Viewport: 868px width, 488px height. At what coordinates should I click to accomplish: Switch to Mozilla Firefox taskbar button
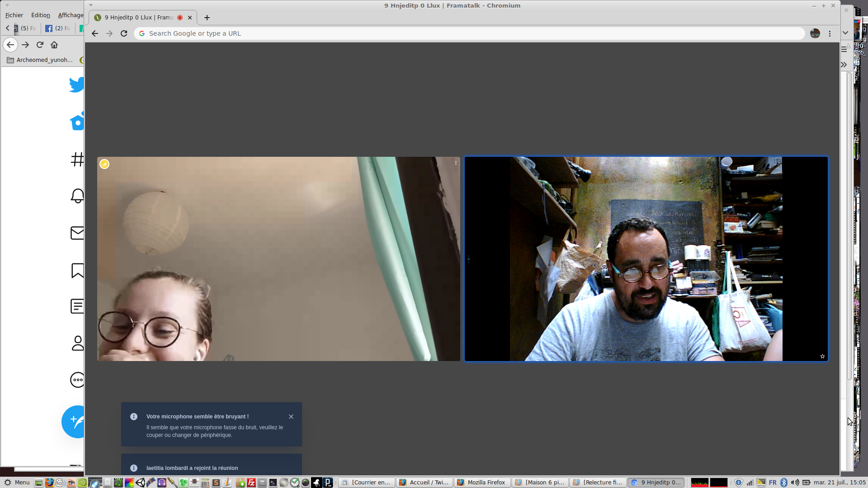[x=482, y=483]
